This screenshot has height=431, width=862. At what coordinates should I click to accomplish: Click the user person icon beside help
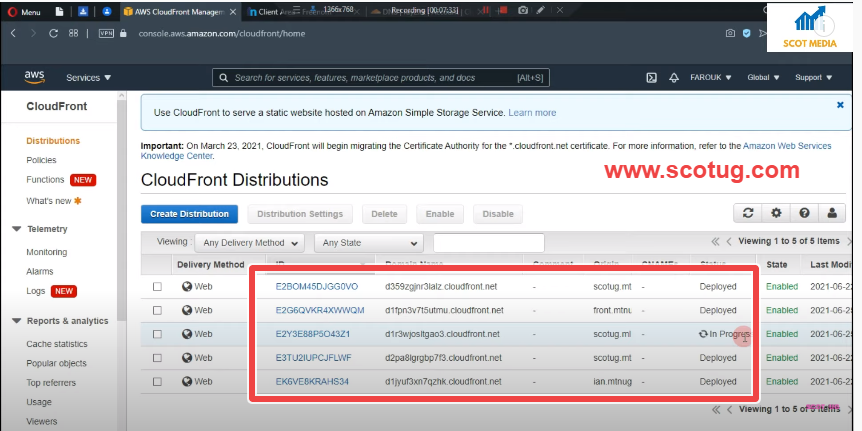tap(832, 213)
